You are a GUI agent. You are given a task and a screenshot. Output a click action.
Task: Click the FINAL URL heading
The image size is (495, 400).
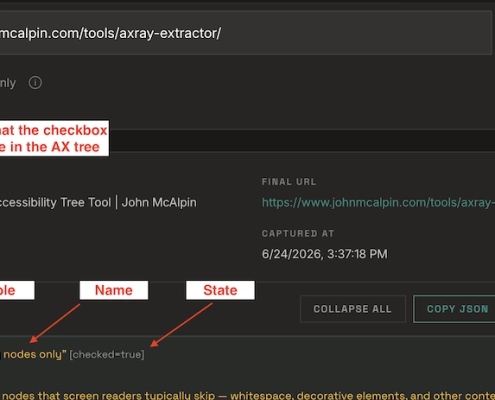click(289, 182)
